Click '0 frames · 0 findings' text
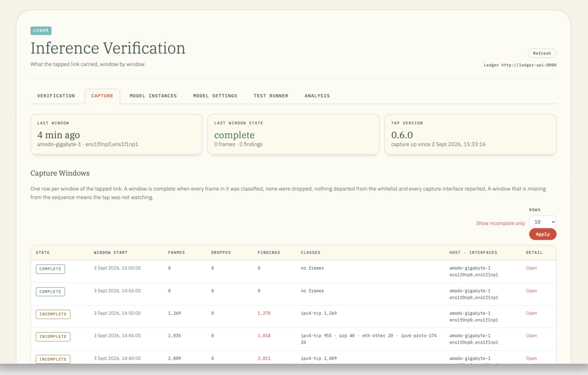 tap(238, 144)
